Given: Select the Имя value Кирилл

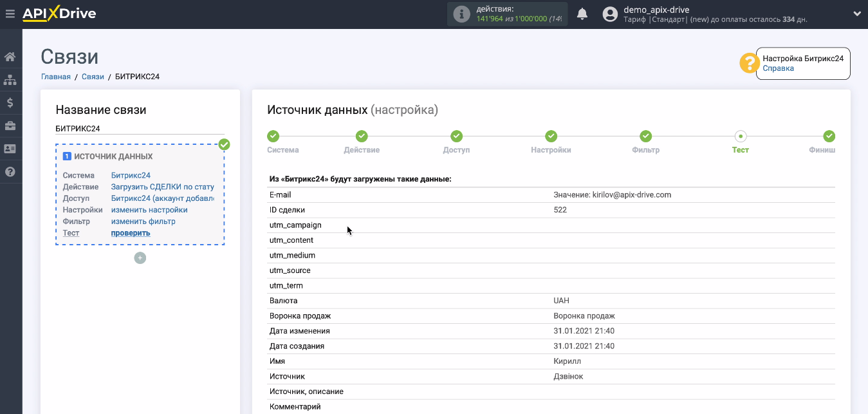Looking at the screenshot, I should click(x=567, y=361).
